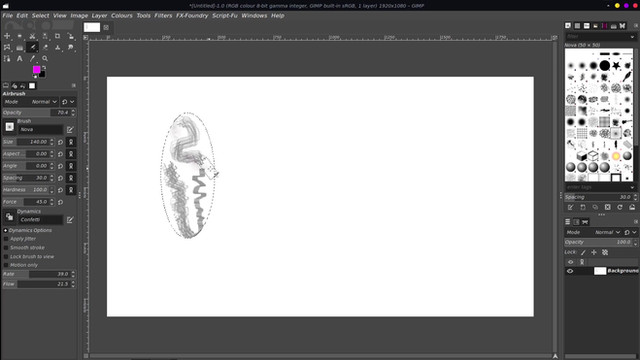Image resolution: width=640 pixels, height=360 pixels.
Task: Enable the Apply Jitter checkbox
Action: tap(6, 239)
